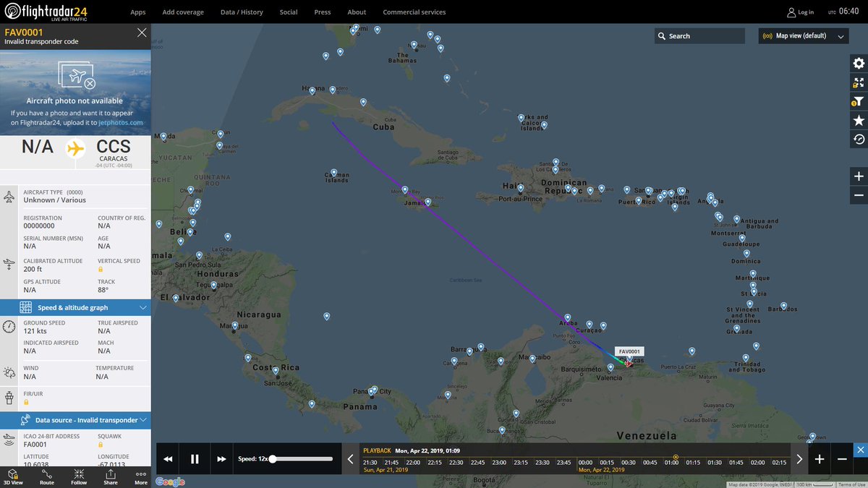The width and height of the screenshot is (868, 488).
Task: Follow the aircraft FAV0001
Action: point(79,476)
